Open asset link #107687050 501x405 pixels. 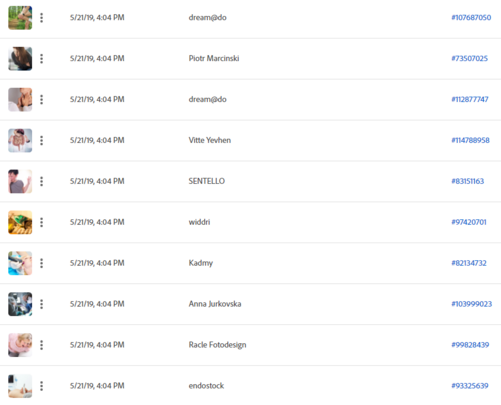click(471, 17)
